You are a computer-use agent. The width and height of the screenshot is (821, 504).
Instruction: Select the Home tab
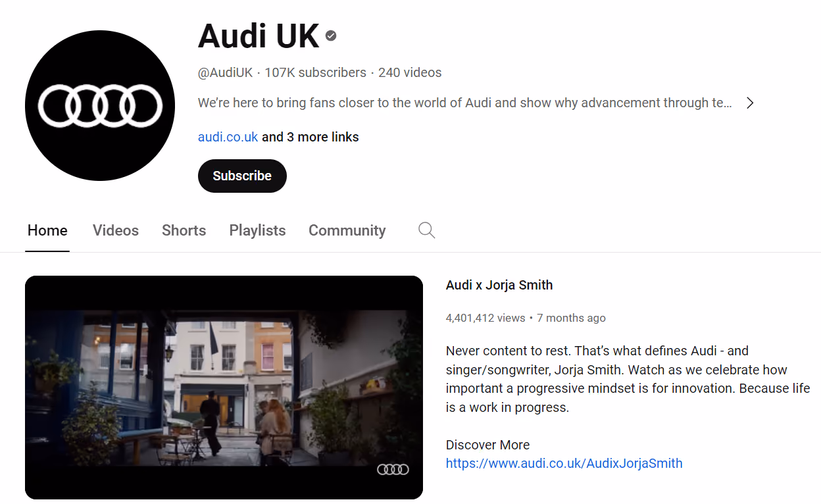click(x=47, y=230)
